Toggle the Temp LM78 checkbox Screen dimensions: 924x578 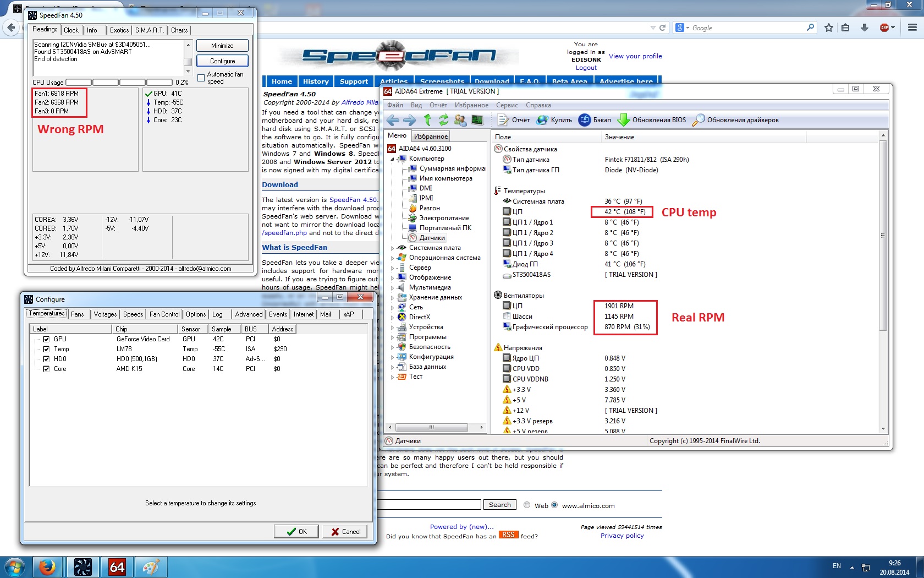(46, 349)
